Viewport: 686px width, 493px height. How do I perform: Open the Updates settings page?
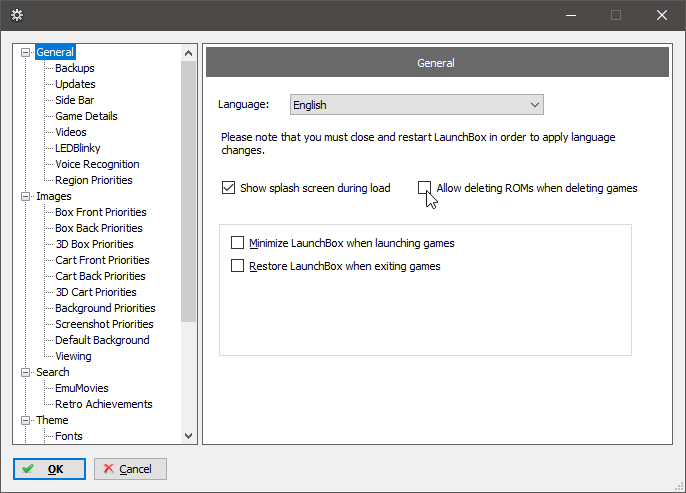75,84
